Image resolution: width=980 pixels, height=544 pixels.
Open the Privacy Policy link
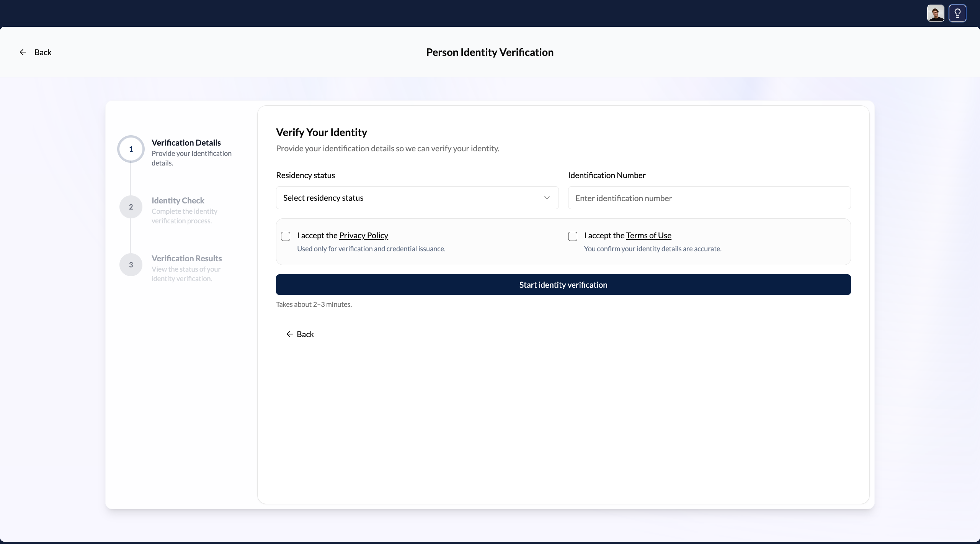363,235
